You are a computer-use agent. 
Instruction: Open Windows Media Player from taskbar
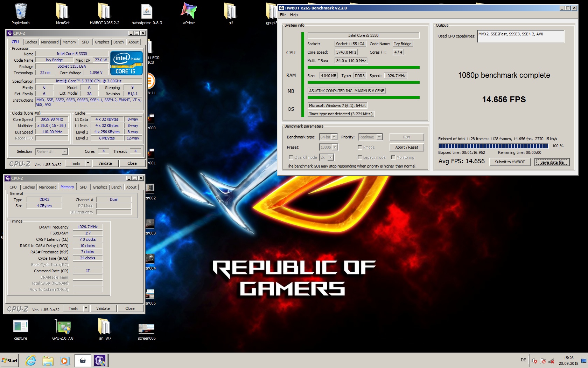tap(64, 361)
